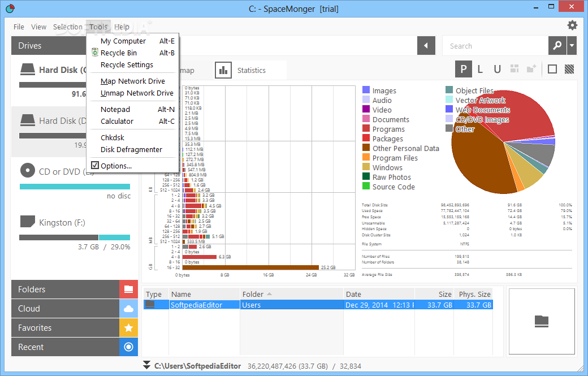Click the search magnifier button

(x=557, y=46)
